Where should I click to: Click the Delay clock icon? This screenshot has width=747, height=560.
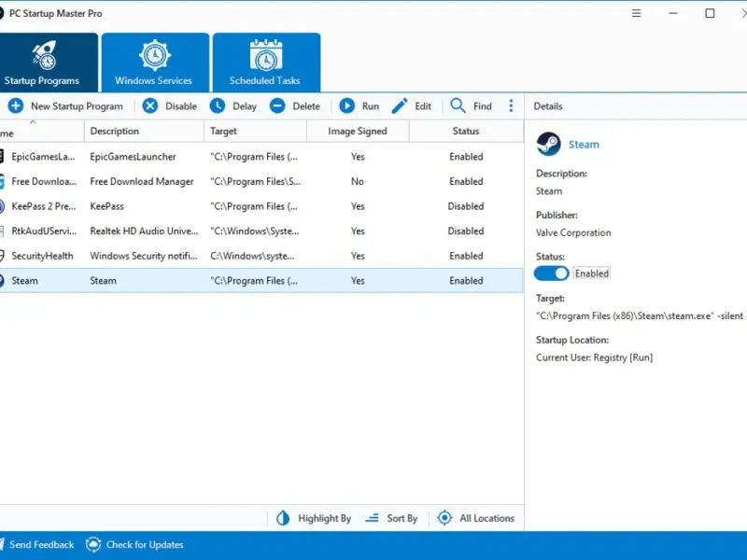coord(218,106)
